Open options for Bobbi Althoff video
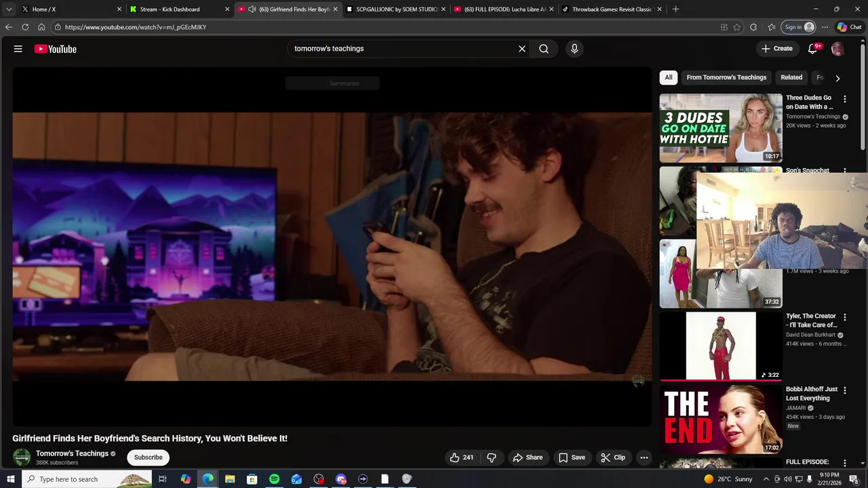The width and height of the screenshot is (868, 488). 845,390
